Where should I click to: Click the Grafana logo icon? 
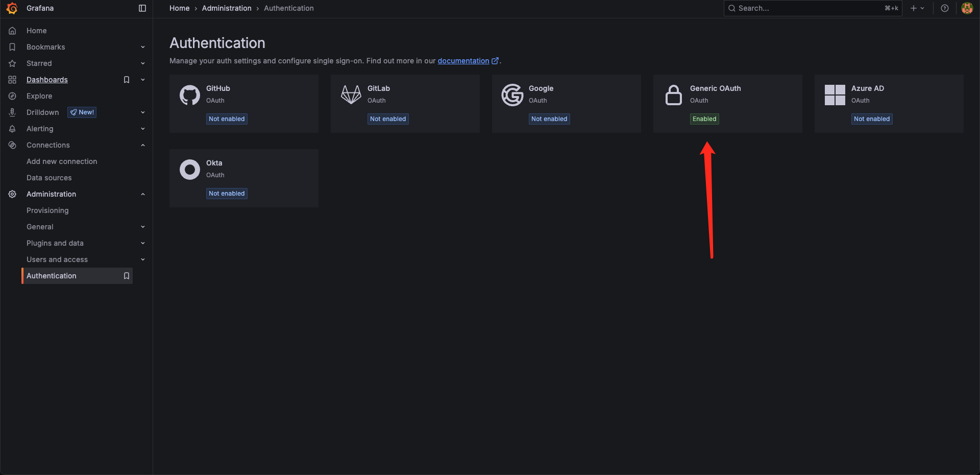12,8
